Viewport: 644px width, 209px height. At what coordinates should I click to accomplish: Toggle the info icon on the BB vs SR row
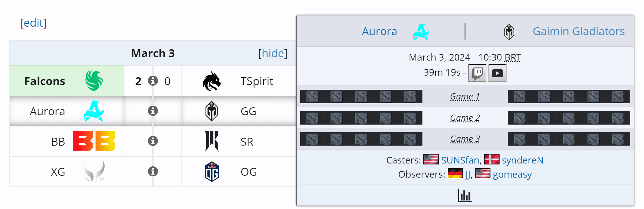(153, 141)
